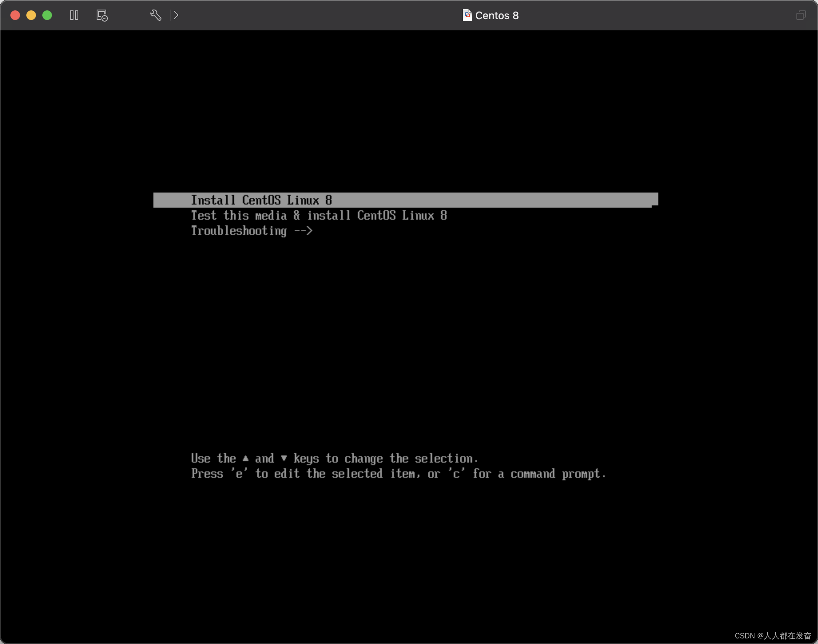Expand toolbar with the chevron arrow
818x644 pixels.
tap(176, 16)
